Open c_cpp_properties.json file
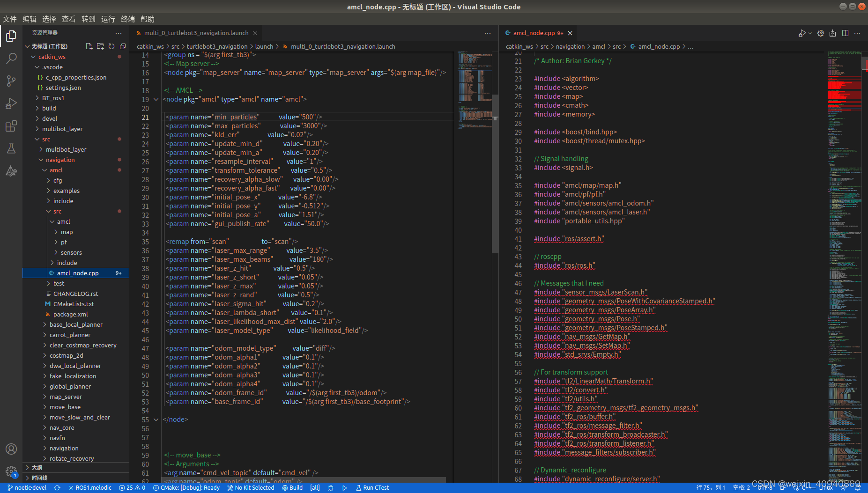The height and width of the screenshot is (493, 868). 76,77
